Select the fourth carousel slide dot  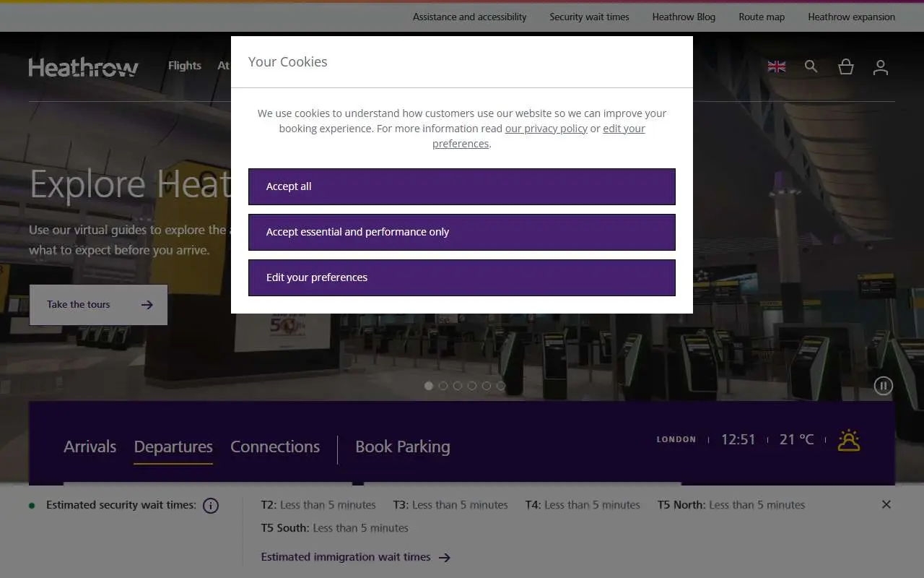[472, 386]
